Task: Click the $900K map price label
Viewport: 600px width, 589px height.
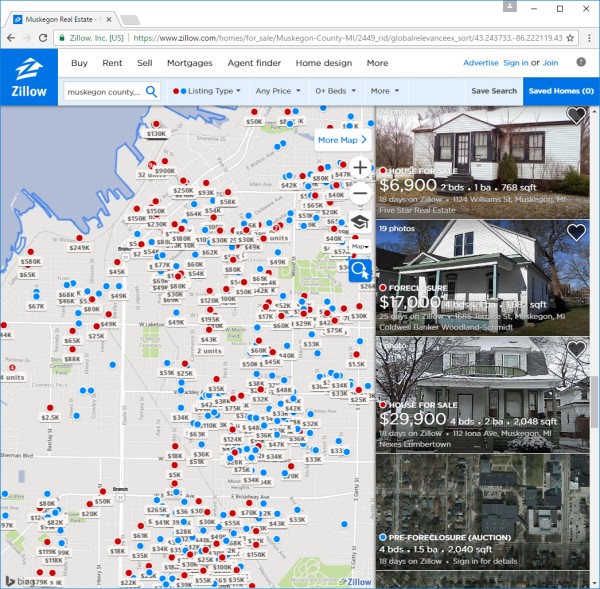Action: point(165,171)
